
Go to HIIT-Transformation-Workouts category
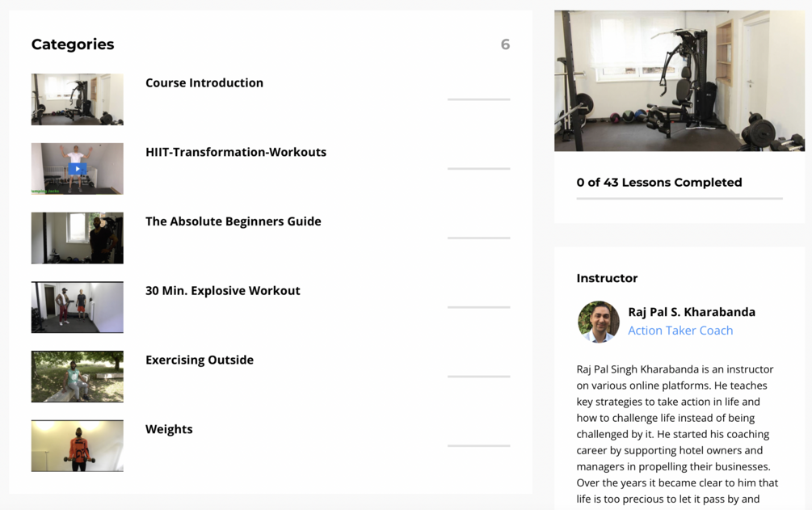236,152
